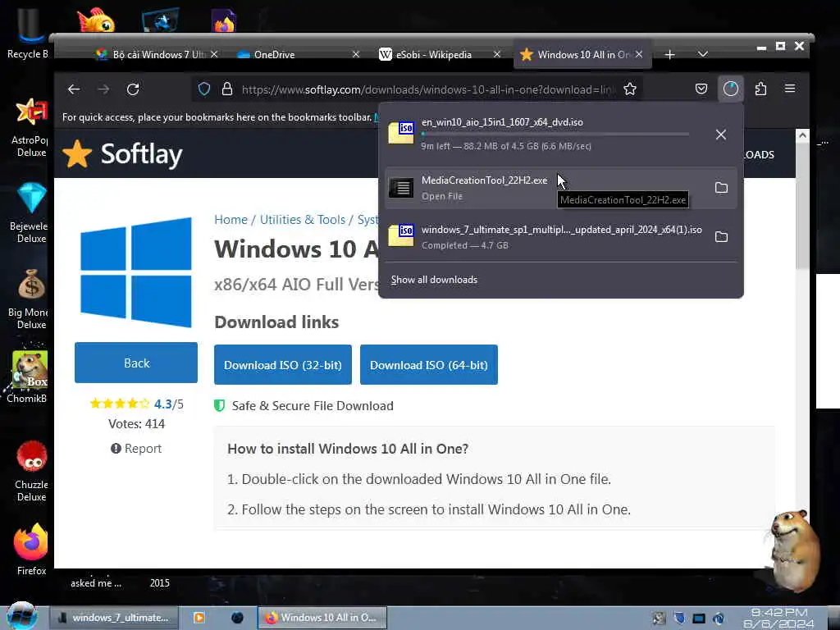Select the Firefox desktop shortcut
This screenshot has height=630, width=840.
pos(31,550)
